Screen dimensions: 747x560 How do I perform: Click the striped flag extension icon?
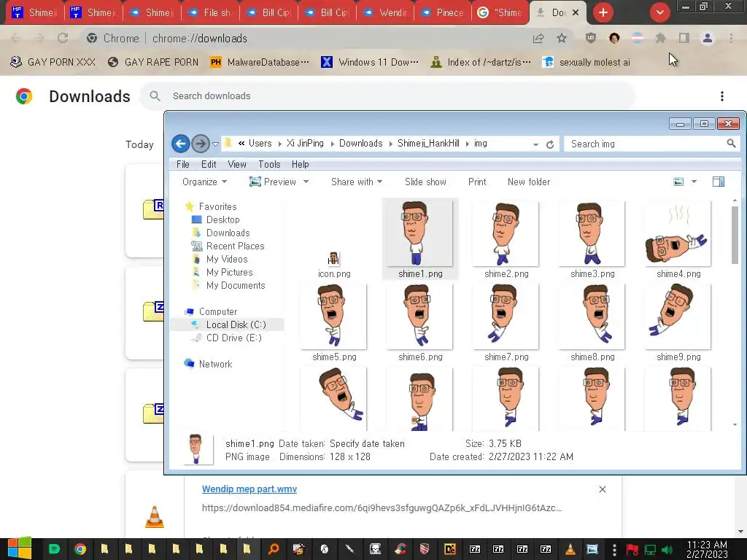638,38
